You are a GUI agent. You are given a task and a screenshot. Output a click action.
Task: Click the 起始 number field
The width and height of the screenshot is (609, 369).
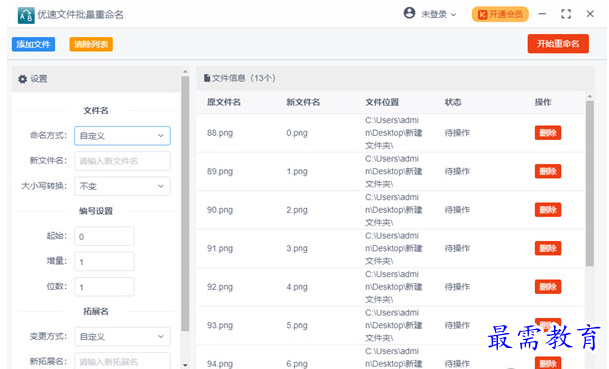coord(104,236)
